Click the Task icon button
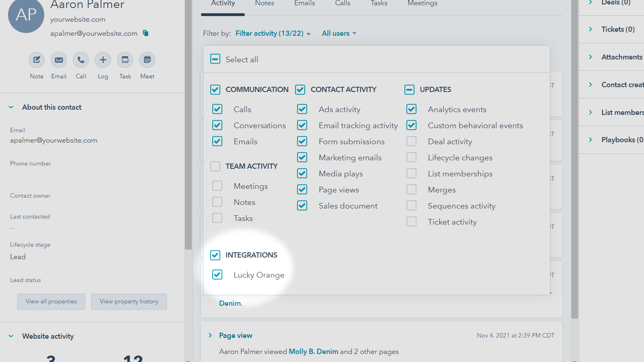This screenshot has height=362, width=644. tap(125, 60)
